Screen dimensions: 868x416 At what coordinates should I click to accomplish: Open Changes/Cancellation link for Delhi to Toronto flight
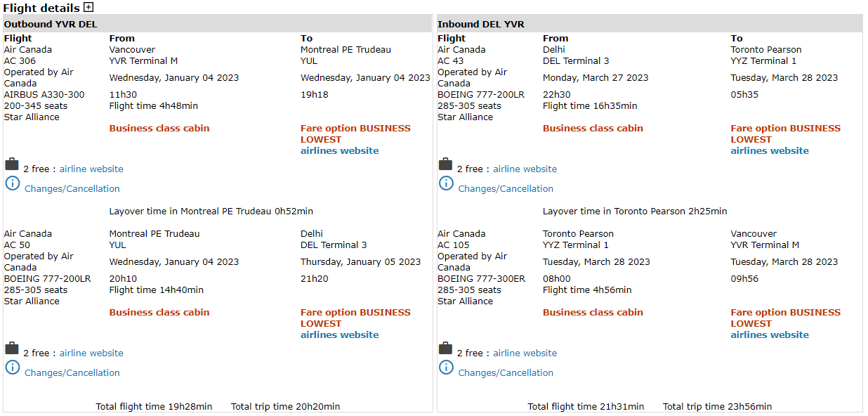coord(506,189)
